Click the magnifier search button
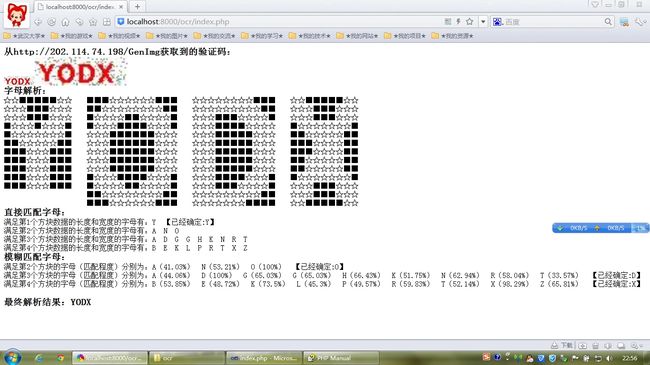 (x=608, y=22)
